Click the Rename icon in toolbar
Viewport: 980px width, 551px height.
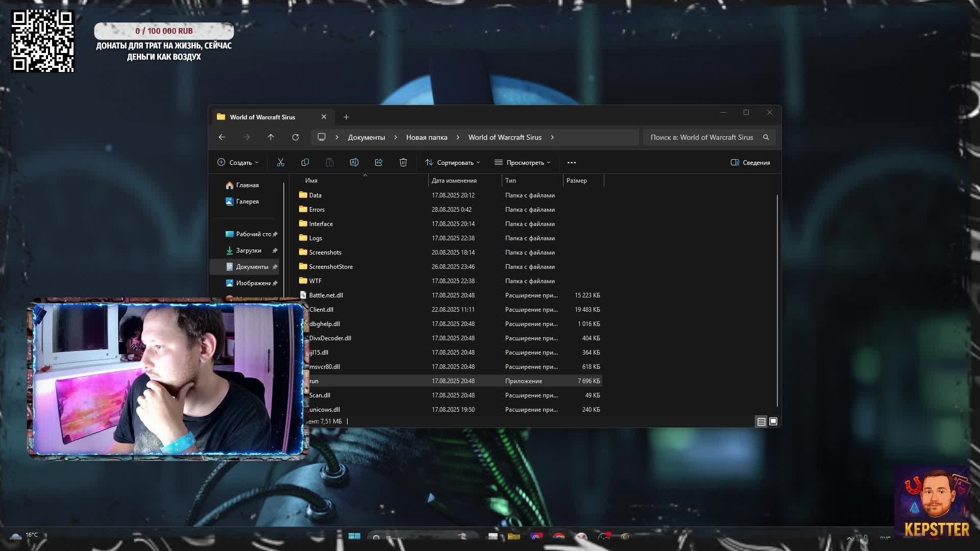coord(354,162)
